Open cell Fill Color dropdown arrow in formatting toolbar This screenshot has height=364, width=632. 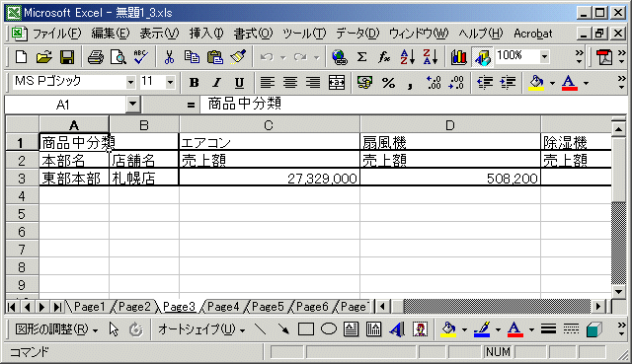552,83
